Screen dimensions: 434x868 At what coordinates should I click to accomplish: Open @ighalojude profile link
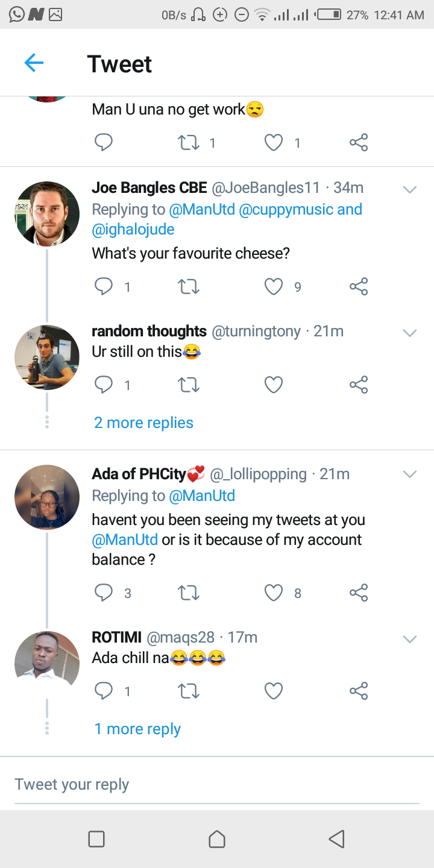pos(133,230)
